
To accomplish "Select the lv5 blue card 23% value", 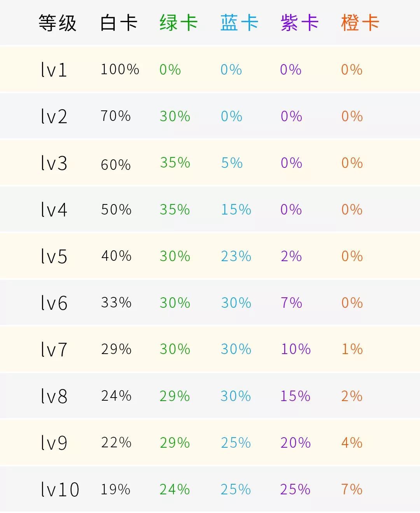I will pos(236,256).
